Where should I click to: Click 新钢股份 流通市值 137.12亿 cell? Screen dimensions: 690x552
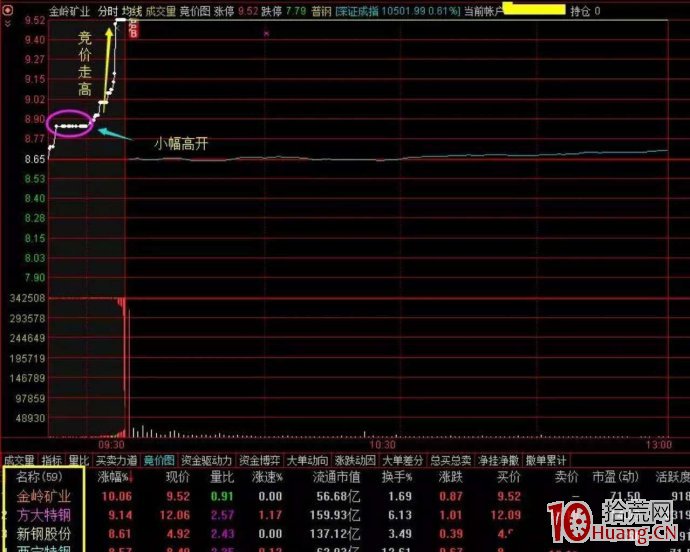(335, 534)
